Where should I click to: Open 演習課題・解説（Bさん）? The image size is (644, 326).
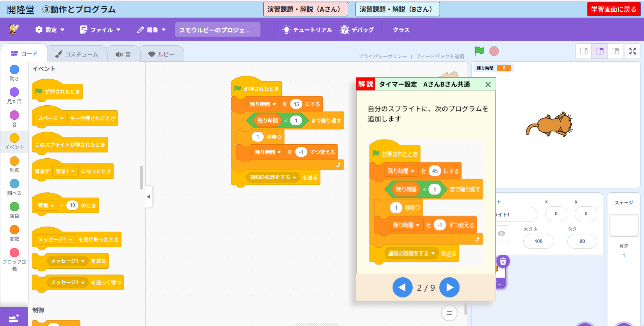[x=398, y=9]
